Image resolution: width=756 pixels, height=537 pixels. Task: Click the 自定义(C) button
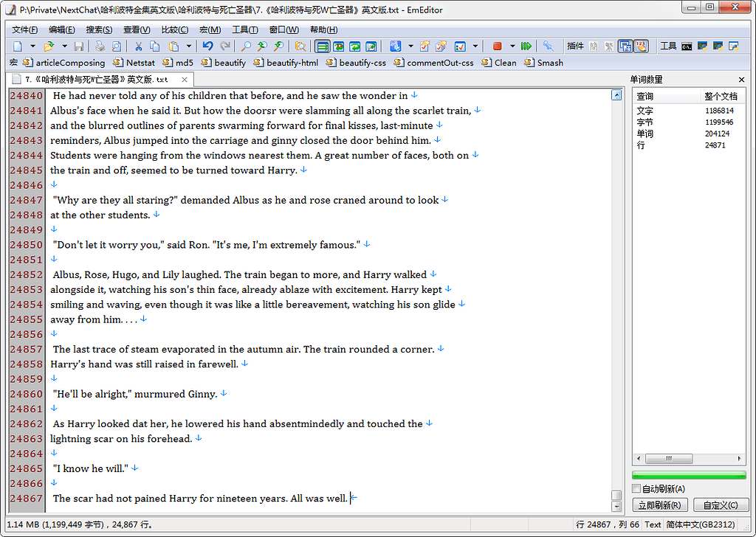pos(721,505)
